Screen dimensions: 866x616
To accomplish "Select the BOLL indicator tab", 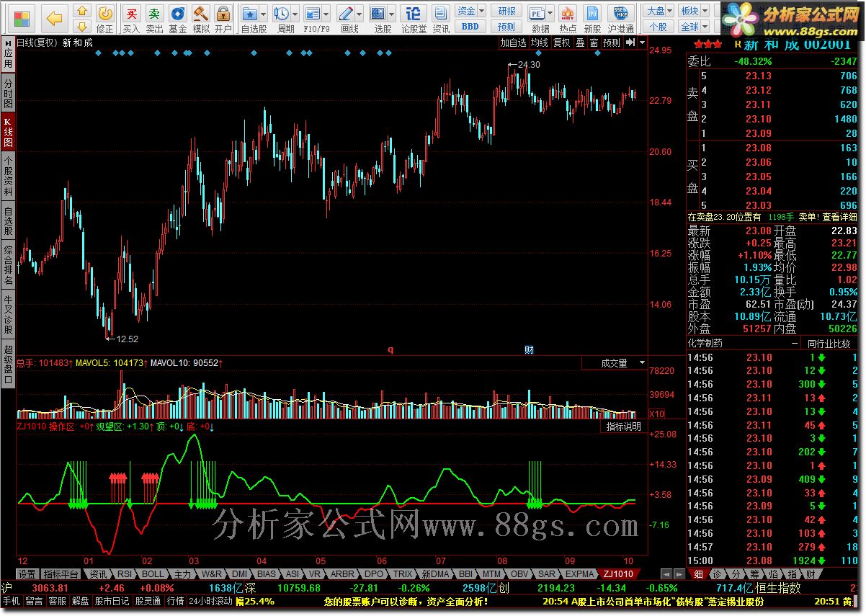I will (x=153, y=574).
